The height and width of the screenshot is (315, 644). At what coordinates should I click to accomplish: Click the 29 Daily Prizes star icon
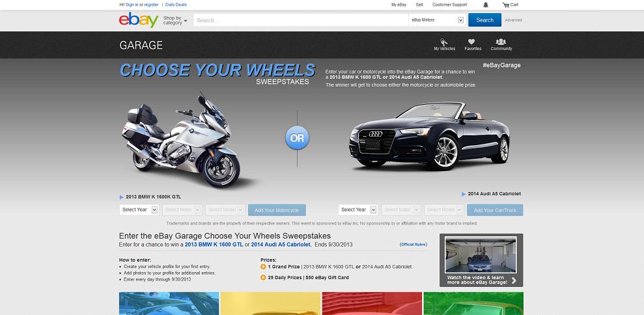coord(263,278)
